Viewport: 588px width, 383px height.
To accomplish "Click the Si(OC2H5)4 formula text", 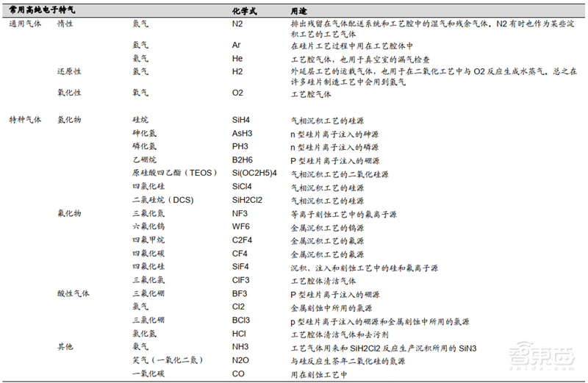I will click(x=254, y=173).
